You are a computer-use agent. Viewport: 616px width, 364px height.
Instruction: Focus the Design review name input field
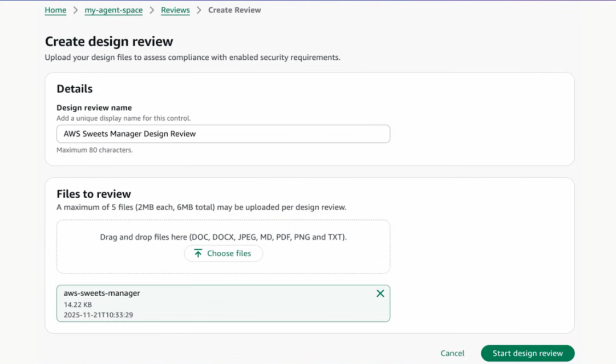223,134
